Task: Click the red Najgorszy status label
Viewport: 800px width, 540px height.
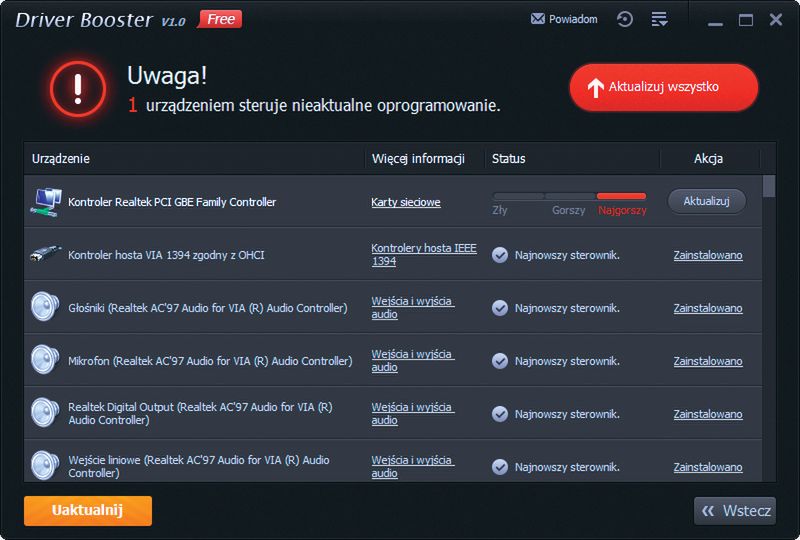Action: pyautogui.click(x=622, y=210)
